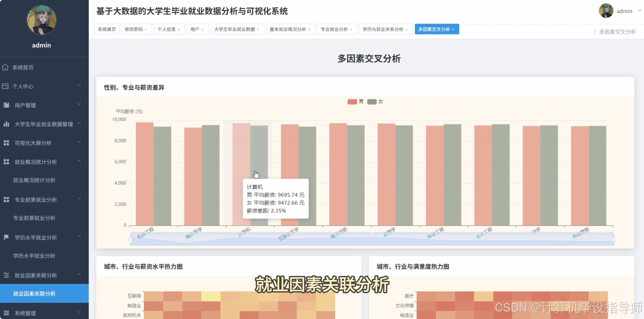Image resolution: width=644 pixels, height=319 pixels.
Task: Switch to the 专业就业分析 tab
Action: tap(335, 29)
